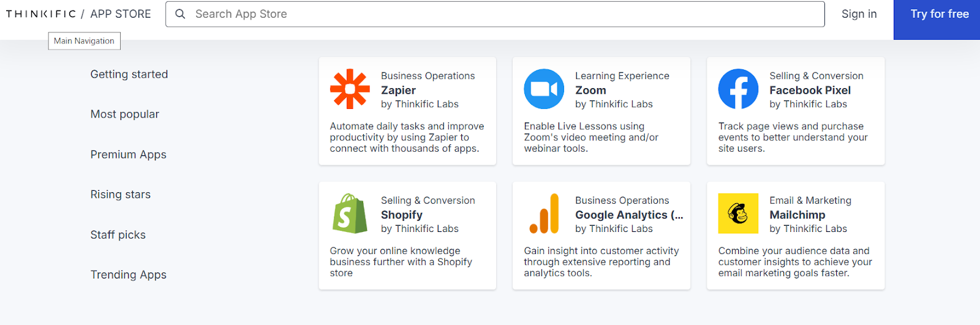The image size is (980, 325).
Task: Open the Zapier app title link
Action: (398, 90)
